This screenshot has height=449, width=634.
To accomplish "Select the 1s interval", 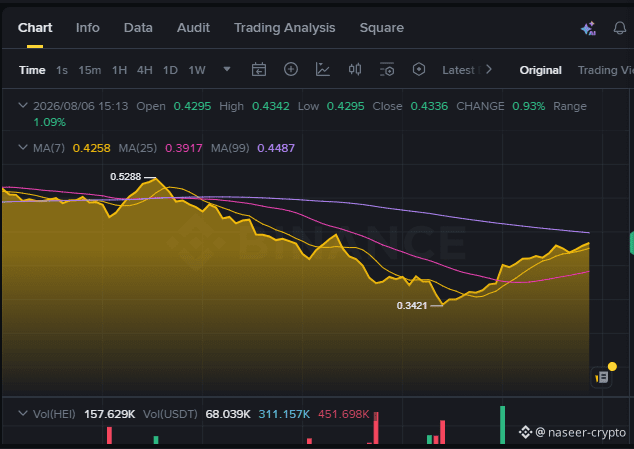I will click(x=62, y=70).
